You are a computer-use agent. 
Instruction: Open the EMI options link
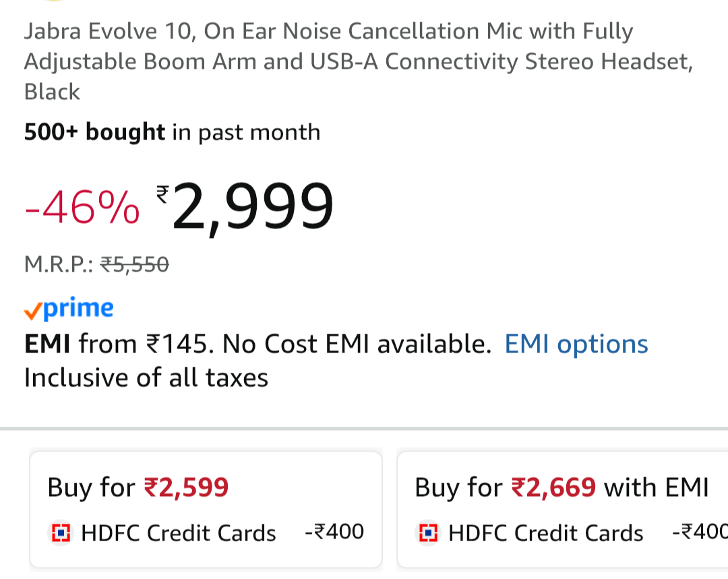(x=576, y=344)
